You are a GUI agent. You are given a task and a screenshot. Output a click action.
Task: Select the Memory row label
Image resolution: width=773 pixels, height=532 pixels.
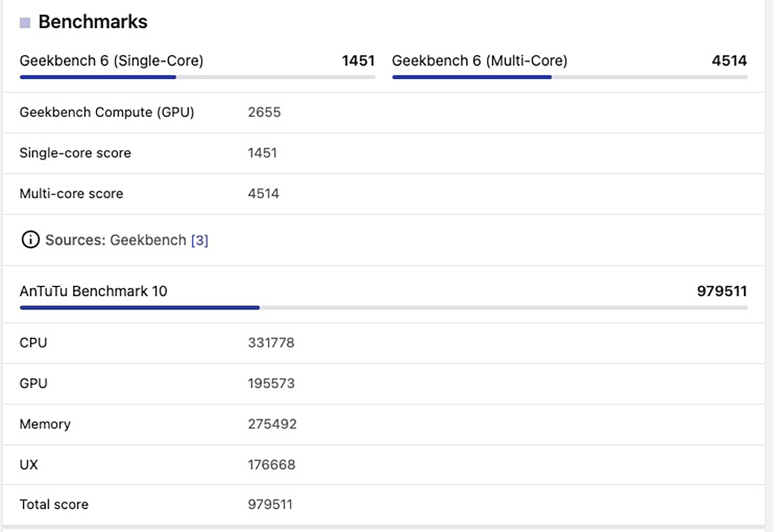point(45,424)
